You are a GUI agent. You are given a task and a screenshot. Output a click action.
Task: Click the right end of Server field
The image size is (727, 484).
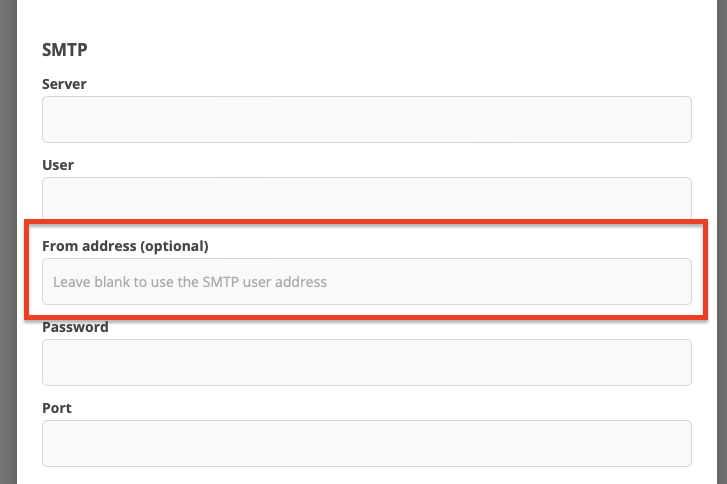[682, 120]
